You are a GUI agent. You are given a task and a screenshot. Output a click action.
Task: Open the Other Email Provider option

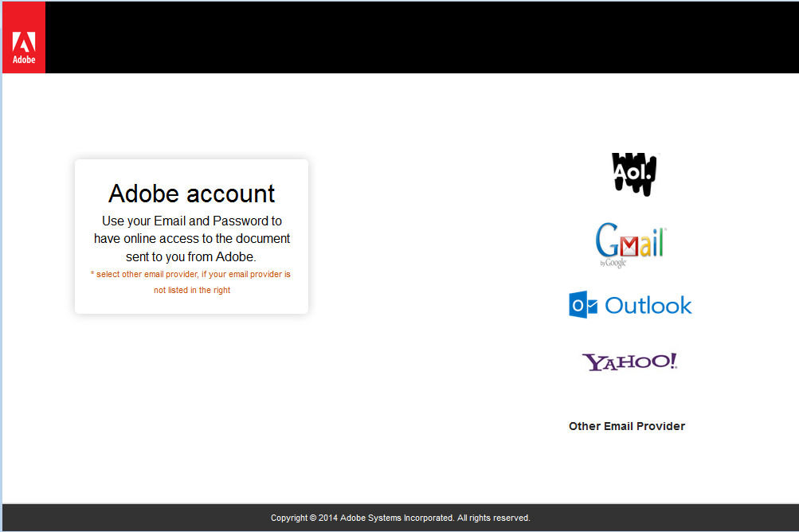coord(627,426)
